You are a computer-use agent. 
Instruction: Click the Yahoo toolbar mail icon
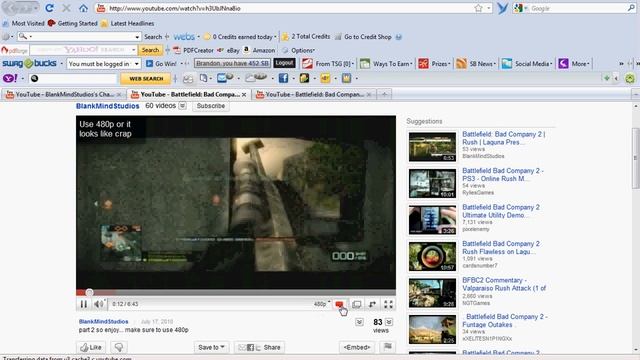(224, 78)
